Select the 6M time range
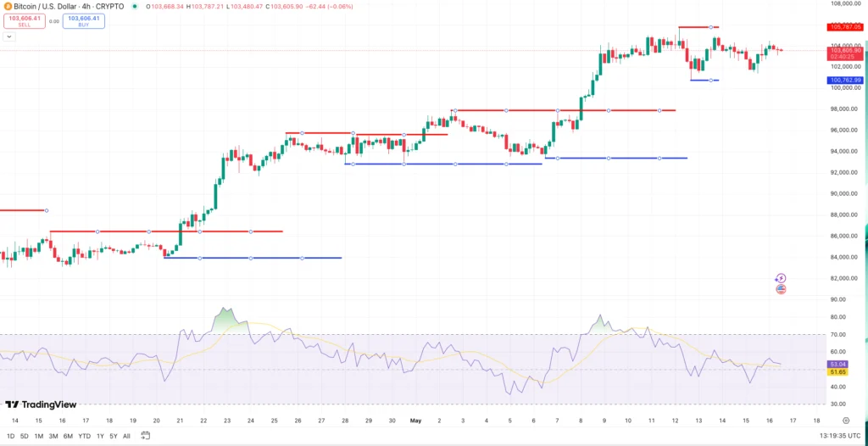Viewport: 868px width, 446px height. [x=68, y=436]
